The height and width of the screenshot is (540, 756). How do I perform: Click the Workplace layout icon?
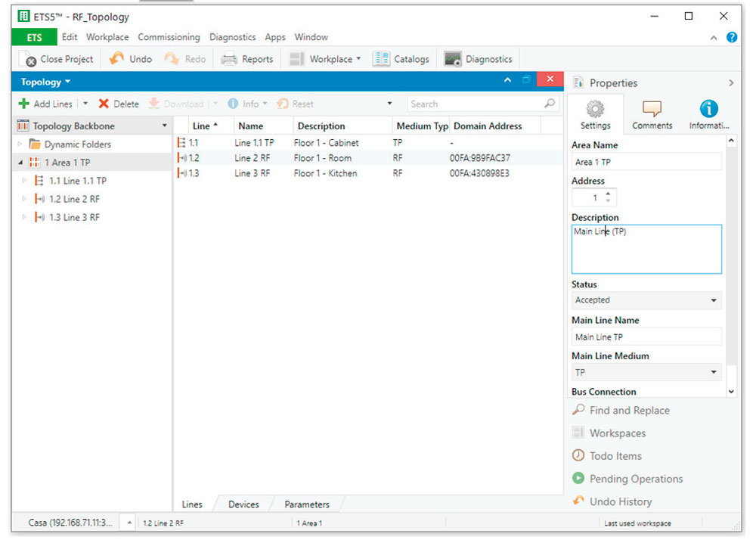[x=296, y=59]
